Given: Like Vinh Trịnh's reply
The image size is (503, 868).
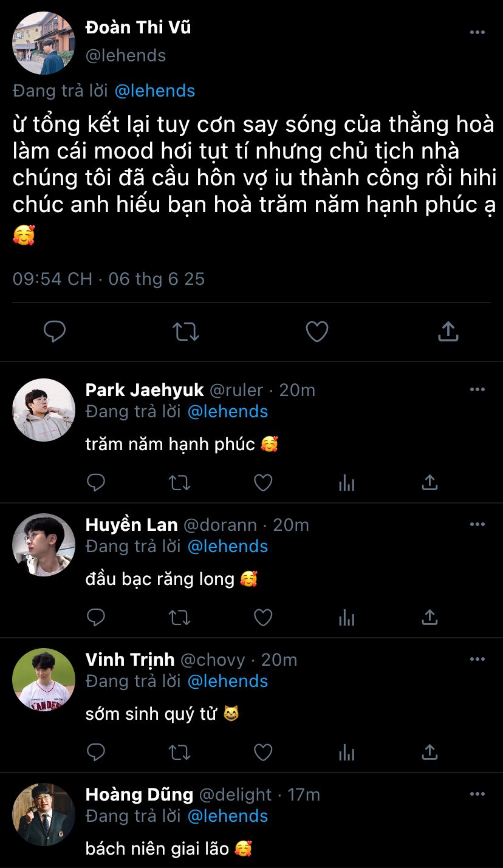Looking at the screenshot, I should pyautogui.click(x=262, y=753).
